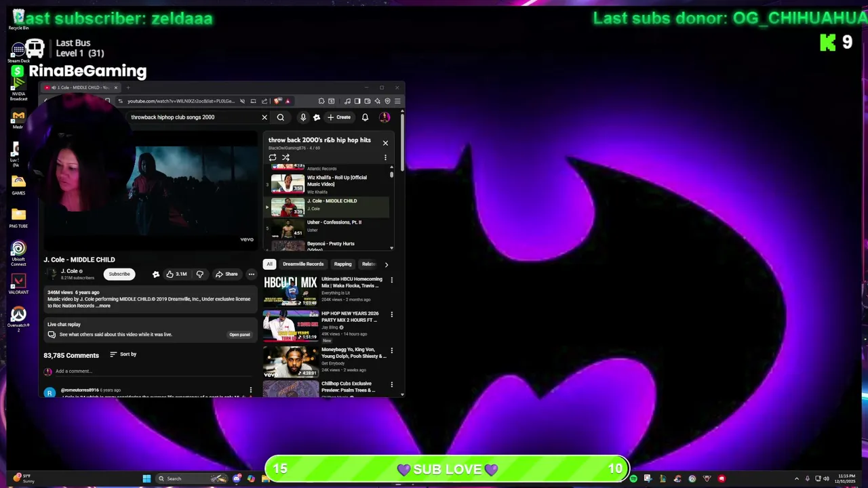Open the live chat replay panel
Screen dimensions: 868x488
pos(239,335)
